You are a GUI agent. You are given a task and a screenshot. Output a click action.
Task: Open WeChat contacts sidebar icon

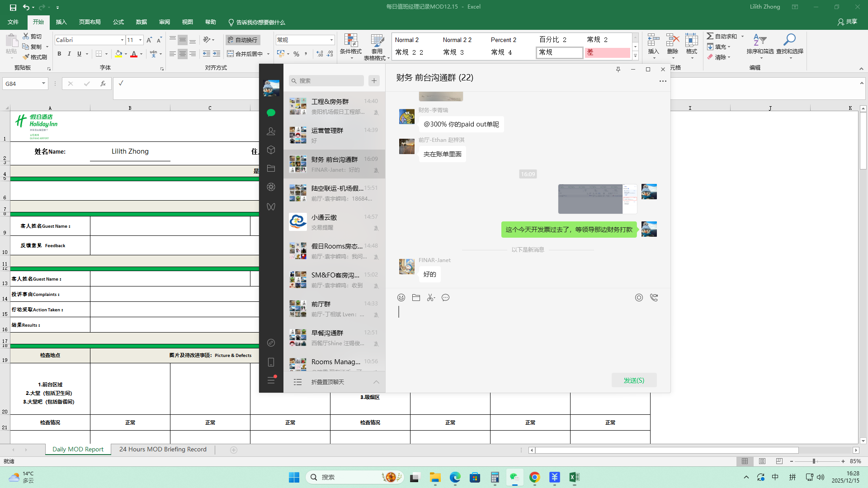(x=271, y=131)
